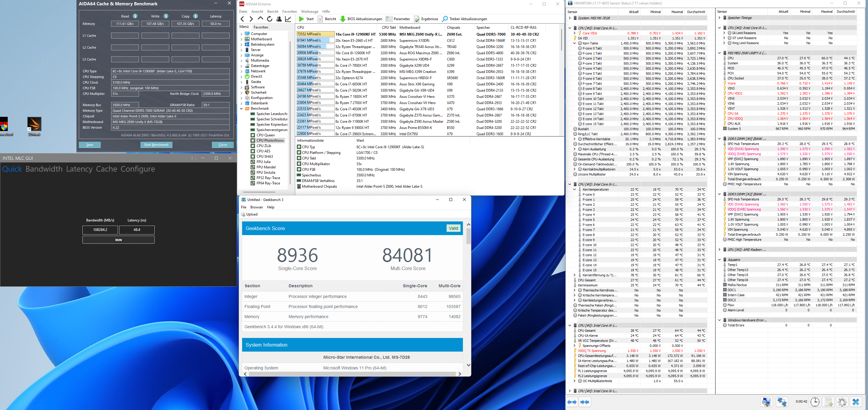Click the AIDA64 line graph toolbar icon
Image resolution: width=868 pixels, height=410 pixels.
(288, 19)
